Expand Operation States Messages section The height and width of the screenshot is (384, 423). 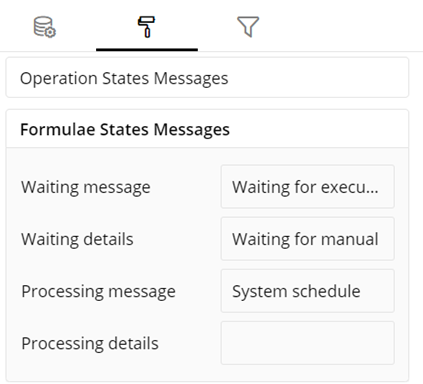coord(207,78)
